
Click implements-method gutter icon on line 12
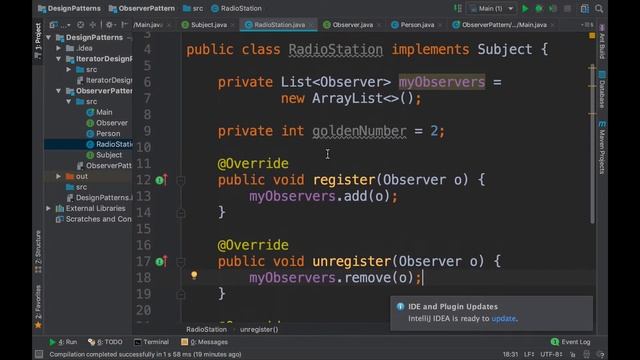pyautogui.click(x=161, y=180)
